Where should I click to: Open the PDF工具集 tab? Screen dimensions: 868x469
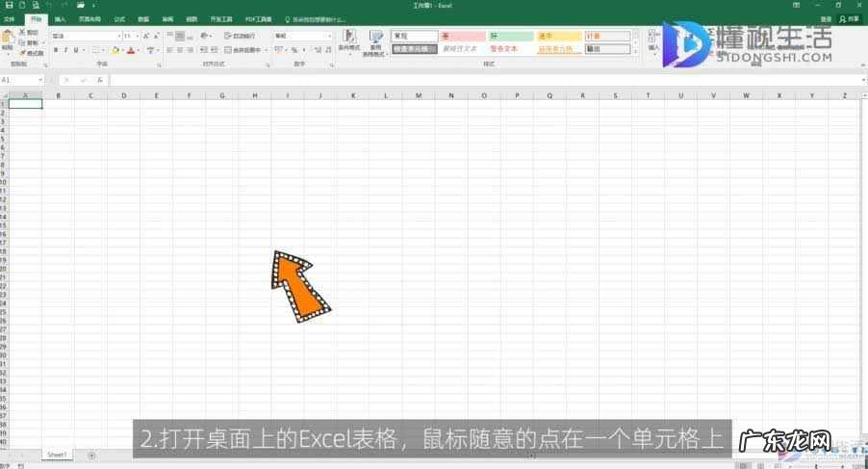tap(259, 19)
